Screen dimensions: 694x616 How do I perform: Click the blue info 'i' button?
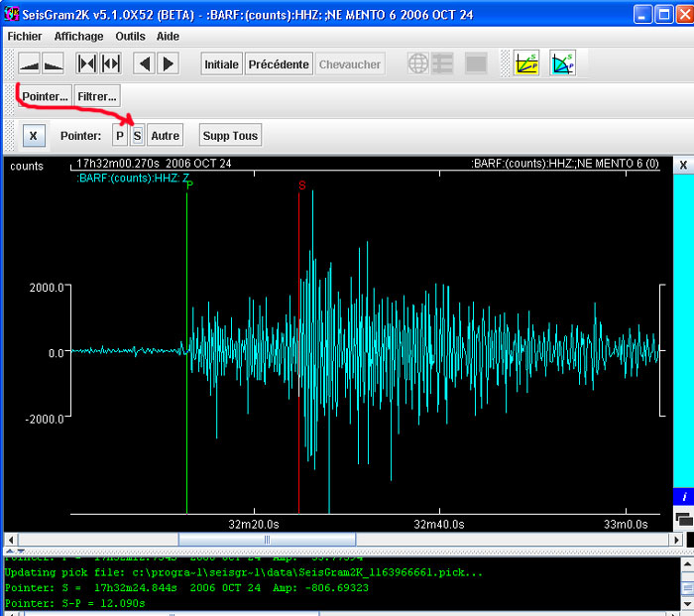683,496
